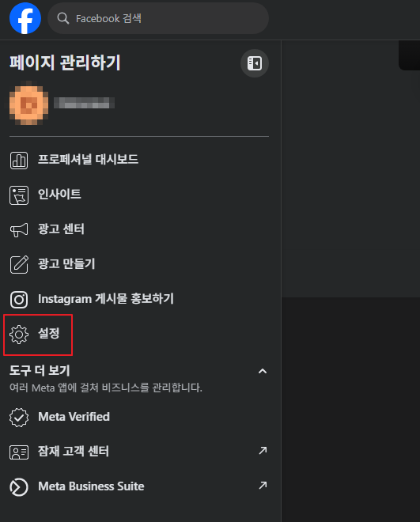
Task: Click the 프로페셔널 대시보드 chart icon
Action: click(x=19, y=161)
